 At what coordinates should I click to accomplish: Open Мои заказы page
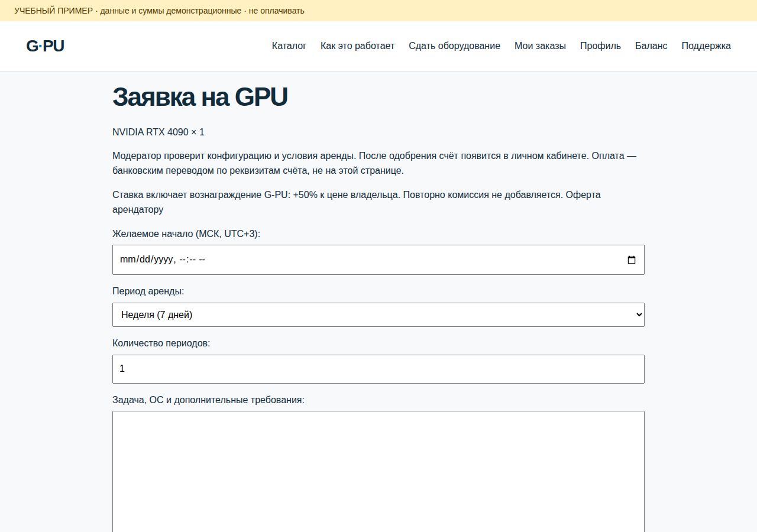(540, 46)
